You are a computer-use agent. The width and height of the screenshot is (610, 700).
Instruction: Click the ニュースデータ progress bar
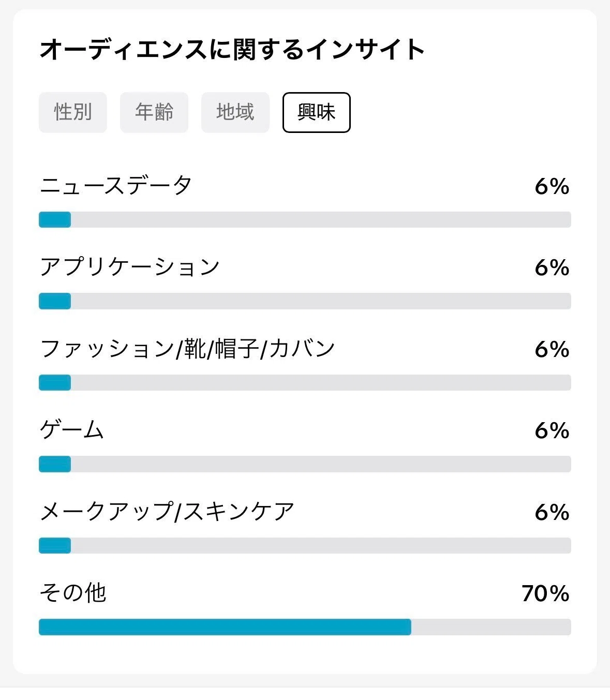[305, 219]
